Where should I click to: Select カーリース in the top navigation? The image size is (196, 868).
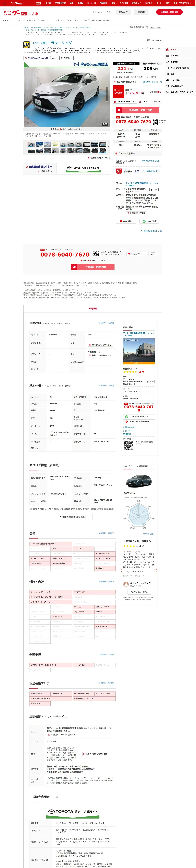92,3
